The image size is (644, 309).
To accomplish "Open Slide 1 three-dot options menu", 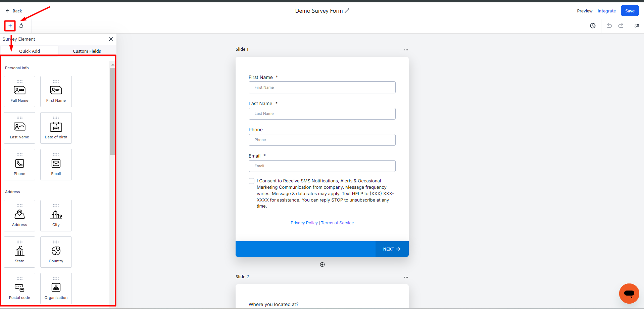I will (406, 50).
